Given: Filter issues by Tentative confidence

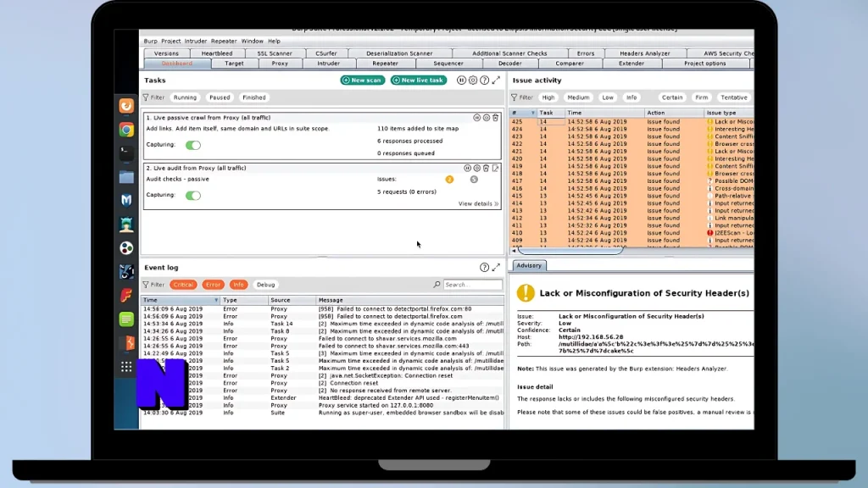Looking at the screenshot, I should [x=733, y=97].
